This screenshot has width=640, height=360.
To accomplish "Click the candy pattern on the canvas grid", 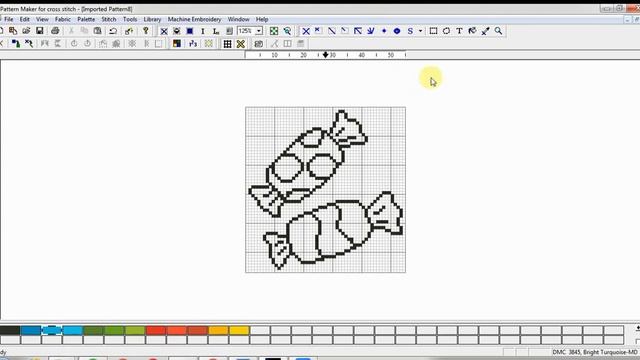I will point(325,190).
